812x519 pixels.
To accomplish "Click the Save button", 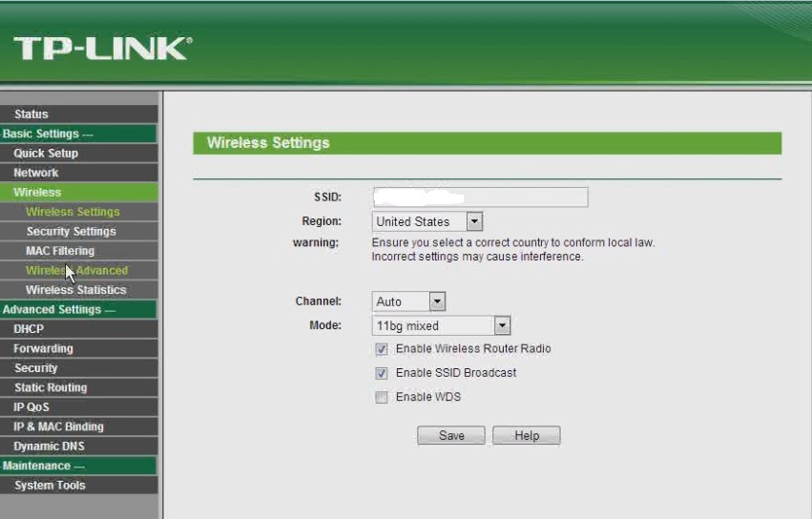I will [451, 436].
